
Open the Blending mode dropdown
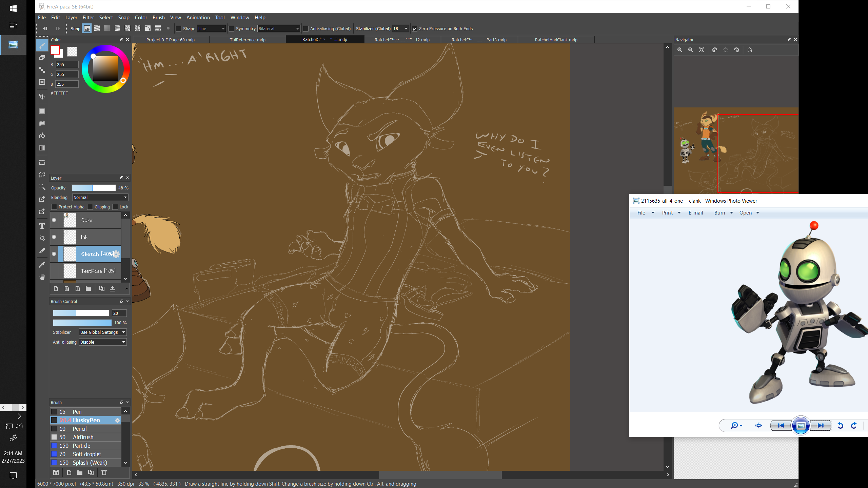click(100, 197)
